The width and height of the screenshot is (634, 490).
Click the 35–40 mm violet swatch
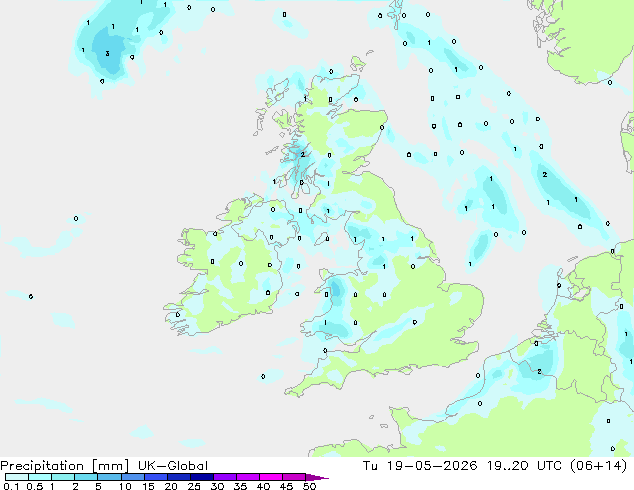tap(248, 477)
